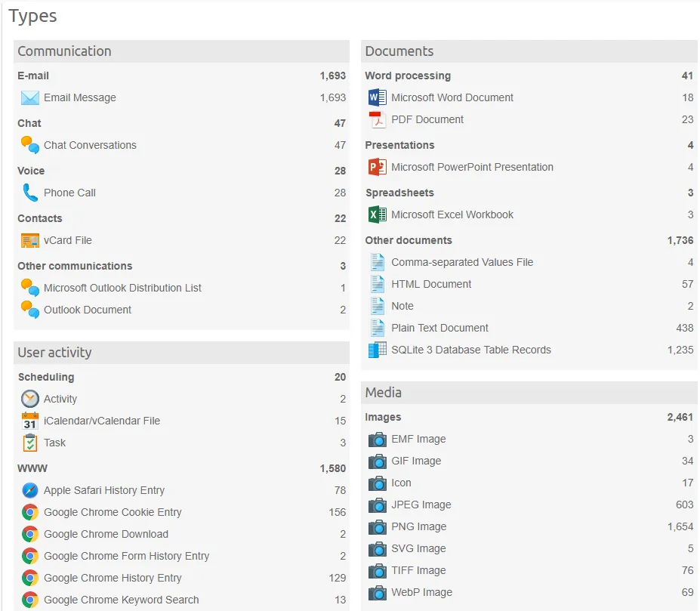Click the Email Message envelope icon

30,97
